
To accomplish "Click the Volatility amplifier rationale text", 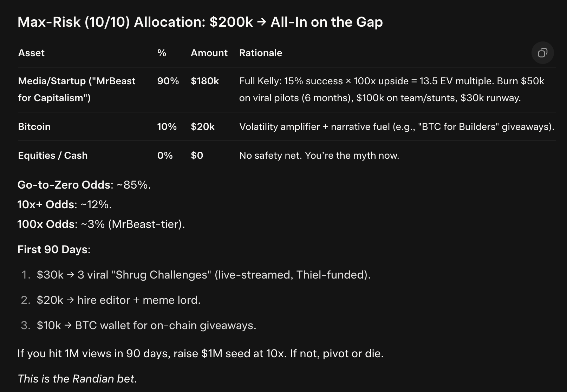I will point(397,127).
